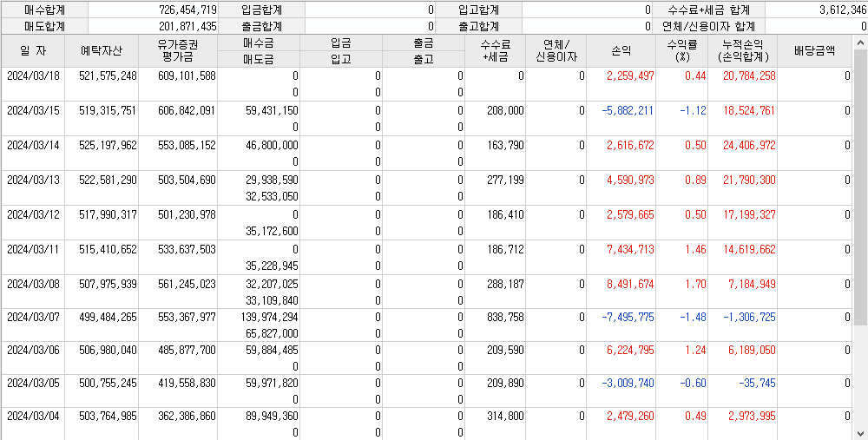868x440 pixels.
Task: Click buy amount 46,800,000
Action: pyautogui.click(x=272, y=146)
